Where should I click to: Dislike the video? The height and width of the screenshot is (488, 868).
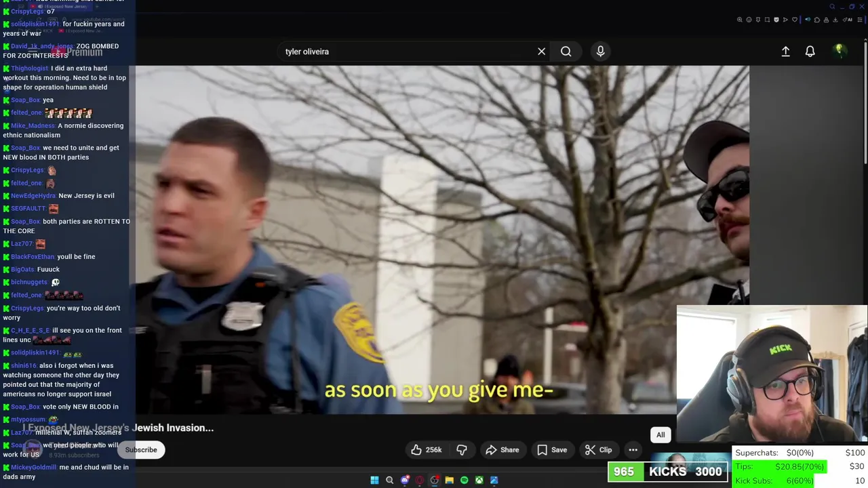point(462,450)
